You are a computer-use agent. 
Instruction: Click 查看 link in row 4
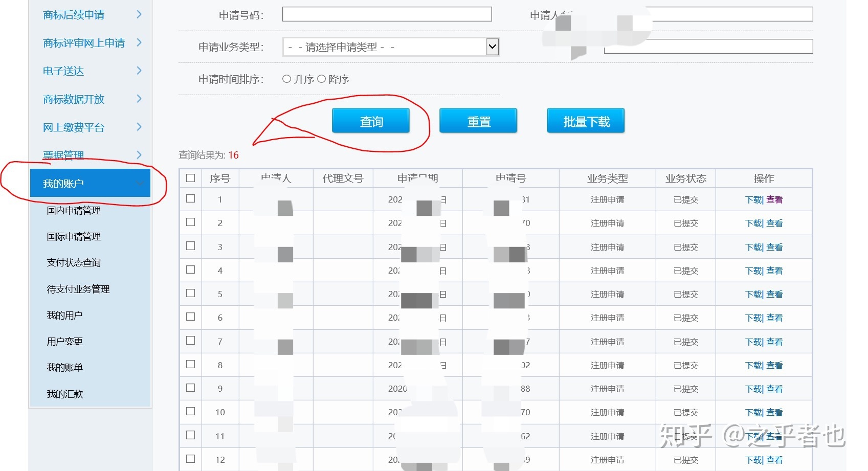[774, 271]
